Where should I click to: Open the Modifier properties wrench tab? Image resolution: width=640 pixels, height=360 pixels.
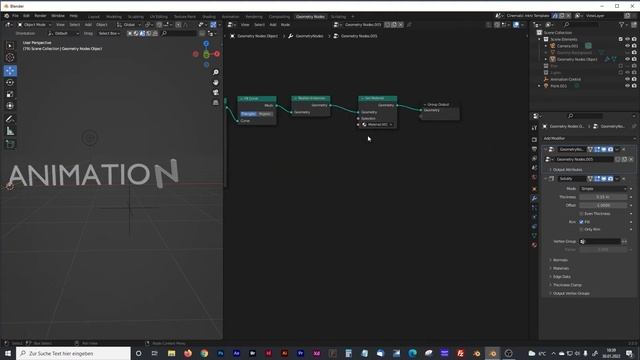pyautogui.click(x=534, y=198)
